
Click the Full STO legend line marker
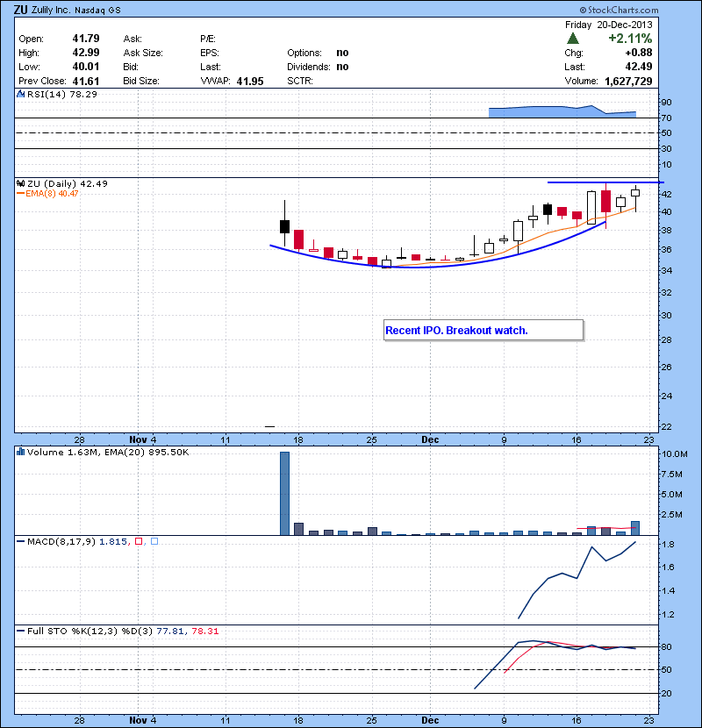pyautogui.click(x=20, y=631)
